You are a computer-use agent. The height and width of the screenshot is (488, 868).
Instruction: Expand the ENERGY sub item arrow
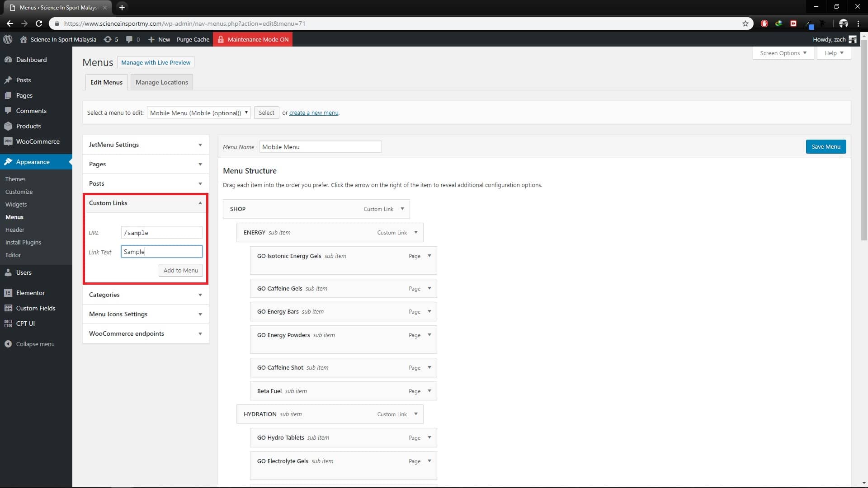point(415,232)
